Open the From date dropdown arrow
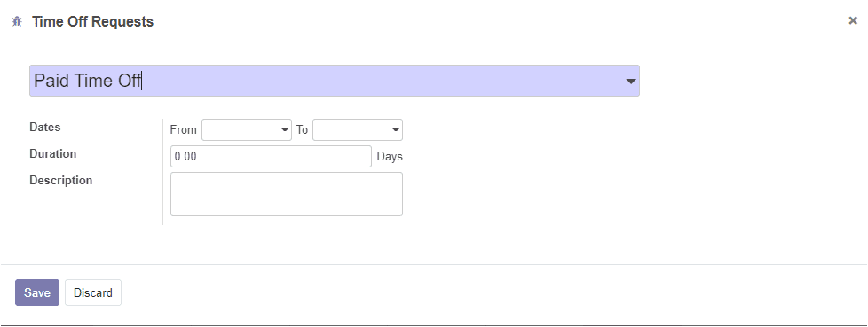868x327 pixels. pyautogui.click(x=285, y=130)
